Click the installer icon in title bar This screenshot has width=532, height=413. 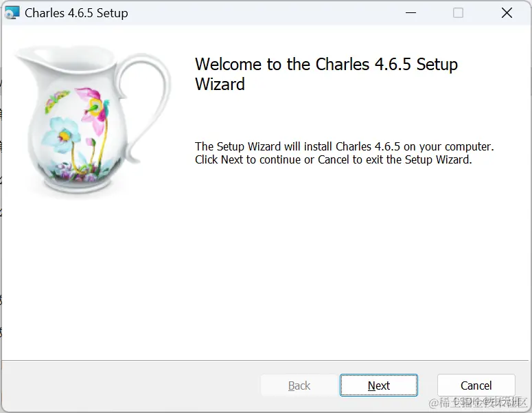coord(12,13)
